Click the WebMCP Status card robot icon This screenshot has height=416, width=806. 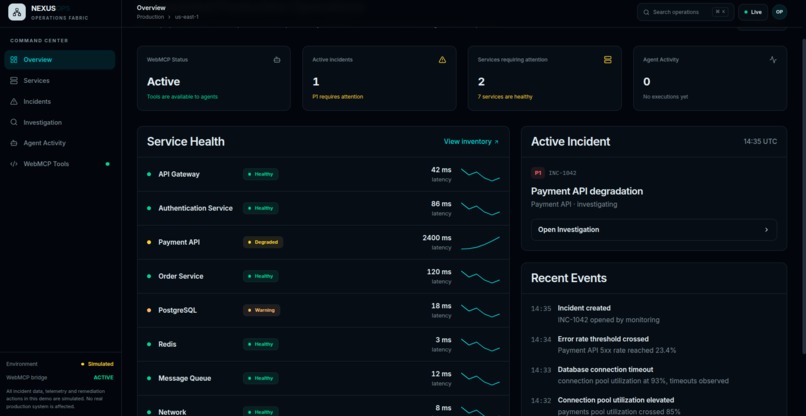click(x=277, y=60)
